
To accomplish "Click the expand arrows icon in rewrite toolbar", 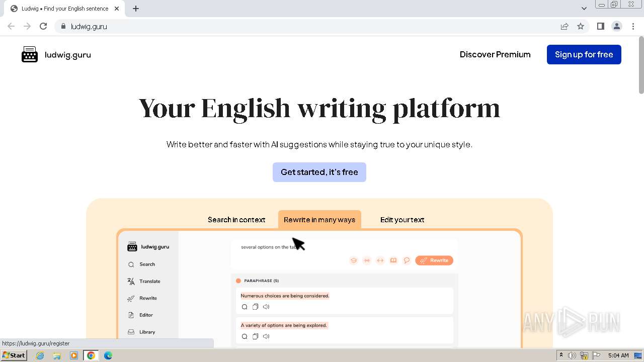I will pyautogui.click(x=380, y=260).
